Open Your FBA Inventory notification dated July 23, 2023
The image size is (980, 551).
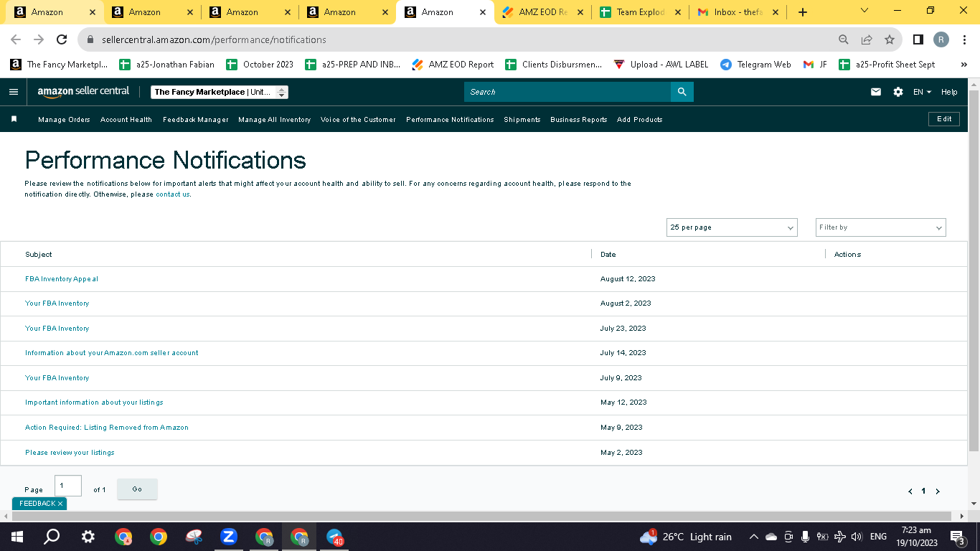coord(57,329)
